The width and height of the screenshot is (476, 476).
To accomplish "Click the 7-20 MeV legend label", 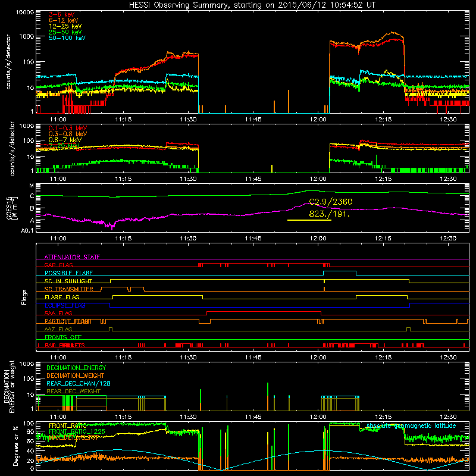I will click(64, 146).
